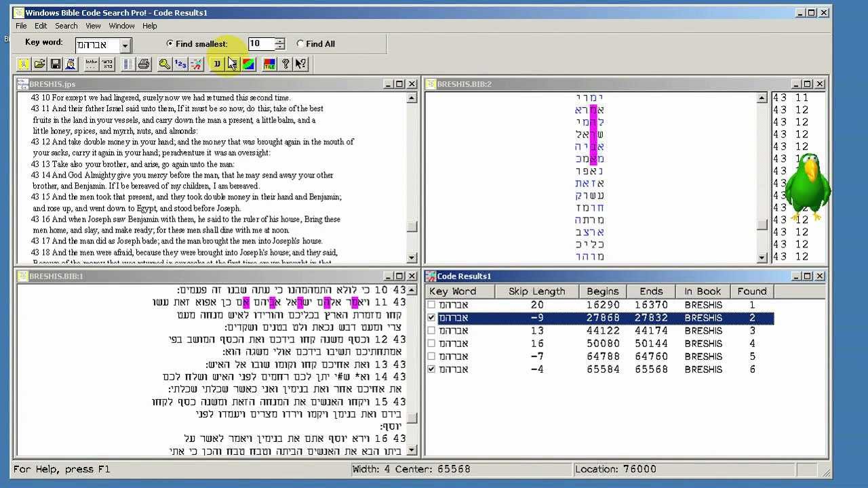Decrease Find smallest count with down arrow
Screen dimensions: 868x488
point(279,47)
